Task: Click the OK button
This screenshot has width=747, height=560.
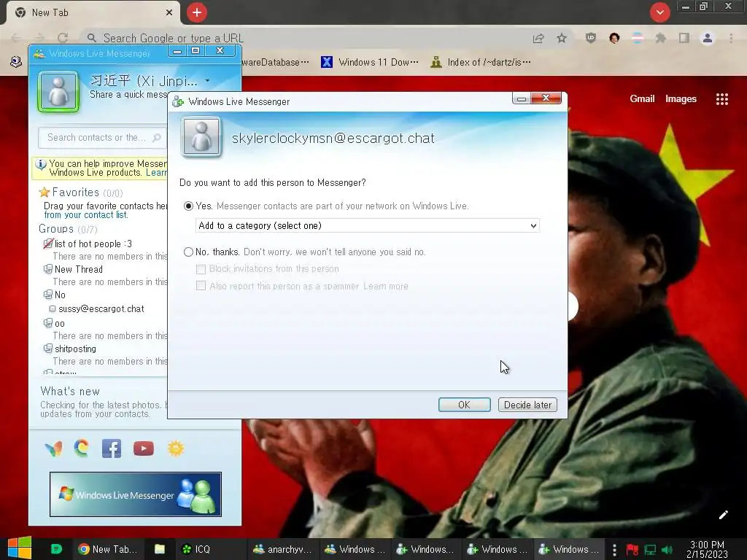Action: (x=465, y=405)
